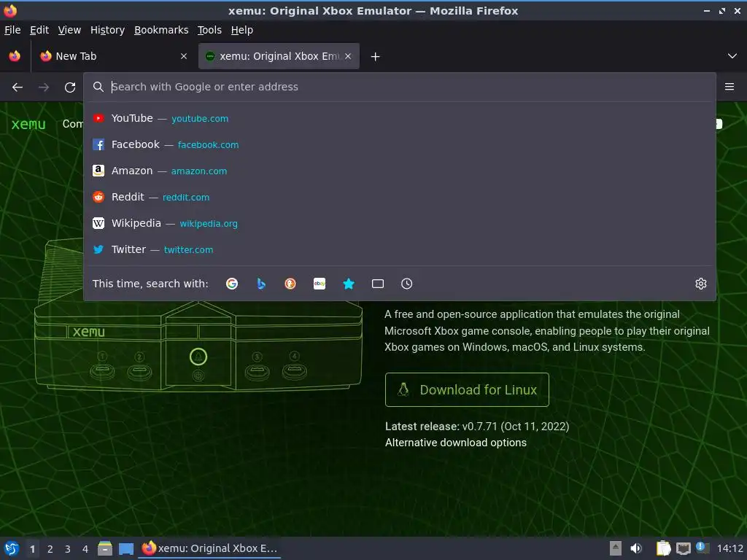Click the Twitter bird favicon

point(98,249)
